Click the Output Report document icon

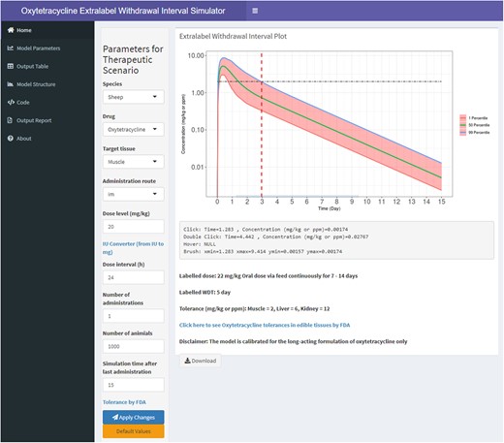click(x=10, y=120)
